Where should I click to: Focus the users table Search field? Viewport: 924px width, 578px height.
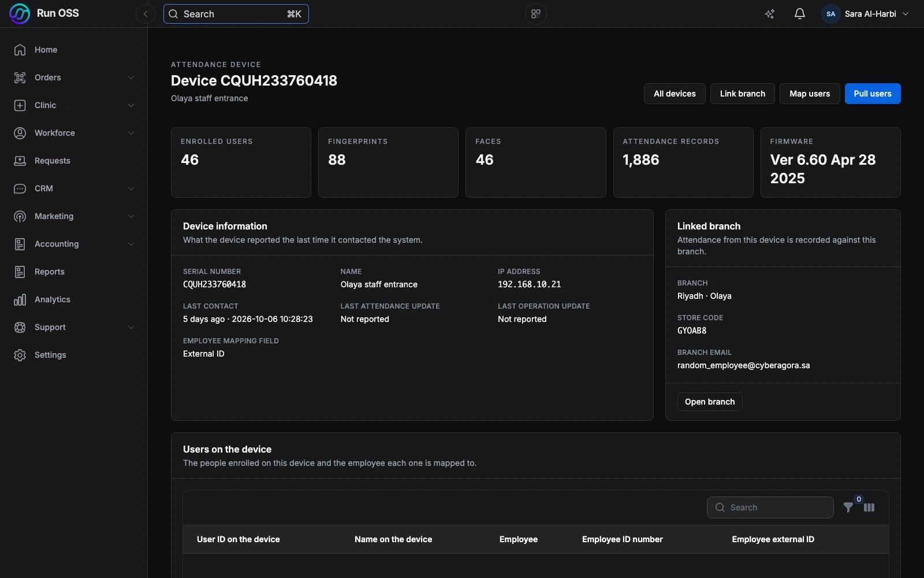click(x=770, y=507)
